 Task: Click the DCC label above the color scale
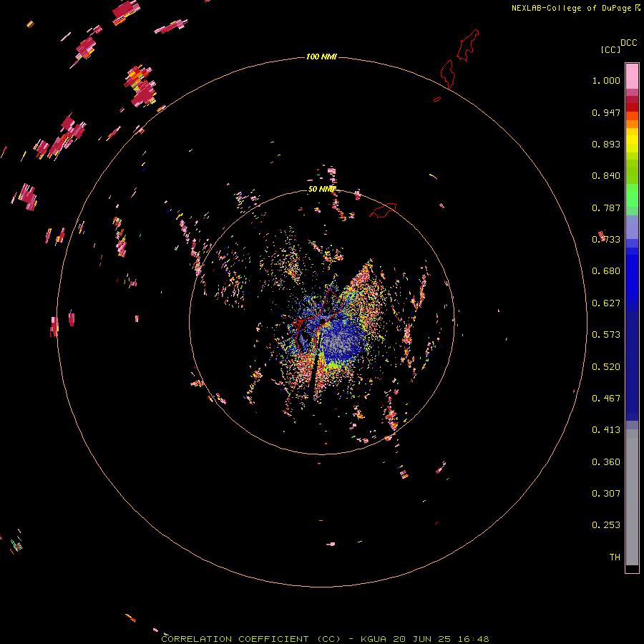(x=628, y=43)
